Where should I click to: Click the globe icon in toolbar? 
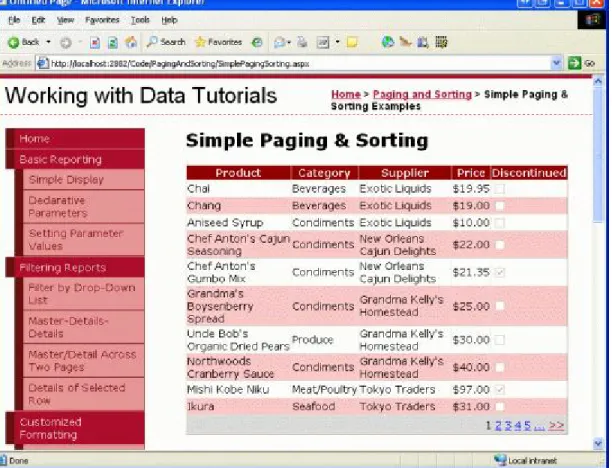click(387, 42)
